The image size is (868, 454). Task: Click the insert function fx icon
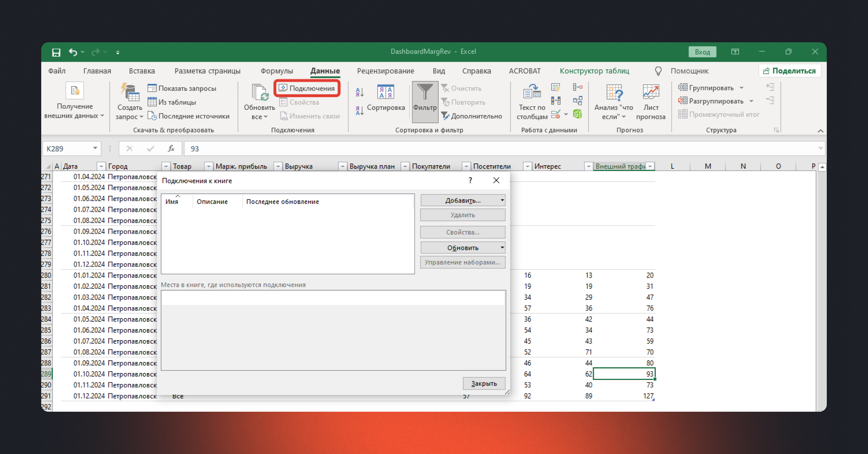pos(171,149)
